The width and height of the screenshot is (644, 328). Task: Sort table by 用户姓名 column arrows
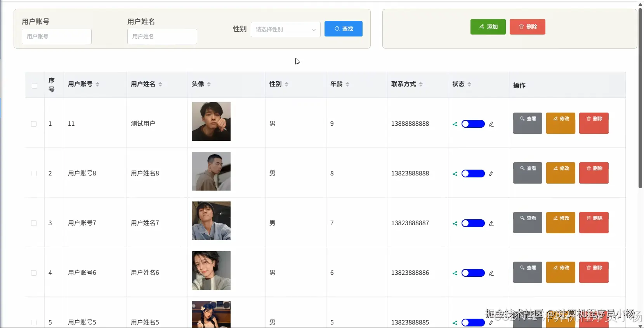(160, 84)
